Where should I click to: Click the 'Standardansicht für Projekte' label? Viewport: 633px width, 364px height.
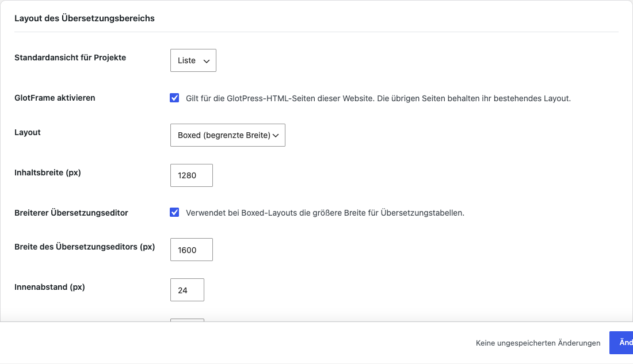(x=70, y=58)
